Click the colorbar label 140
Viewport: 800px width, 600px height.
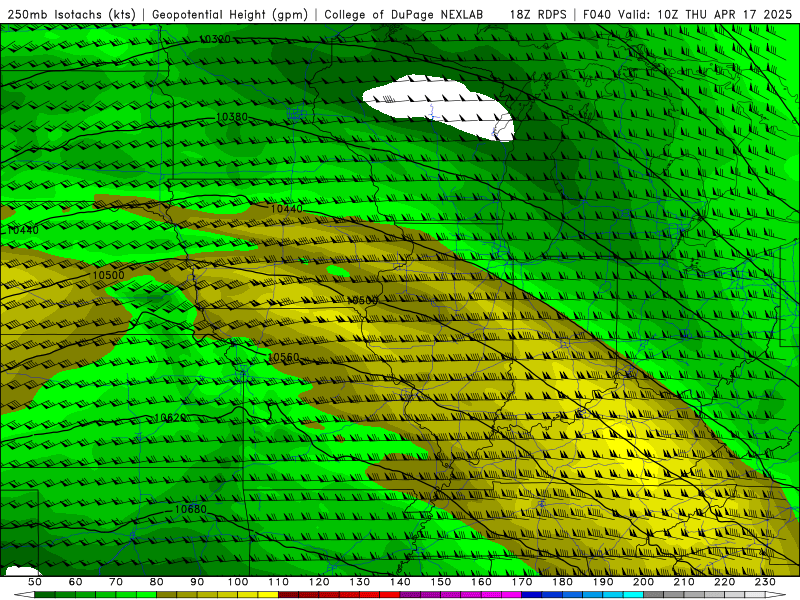[x=400, y=582]
